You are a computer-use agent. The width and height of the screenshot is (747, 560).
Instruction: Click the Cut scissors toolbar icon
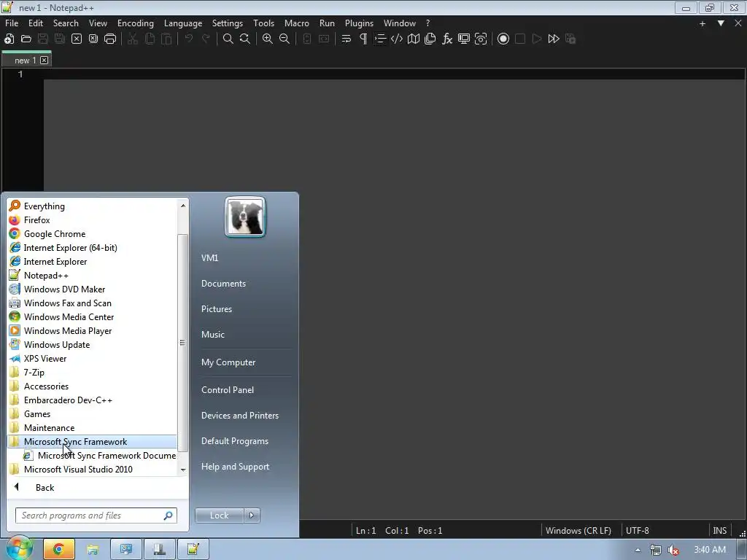tap(133, 39)
